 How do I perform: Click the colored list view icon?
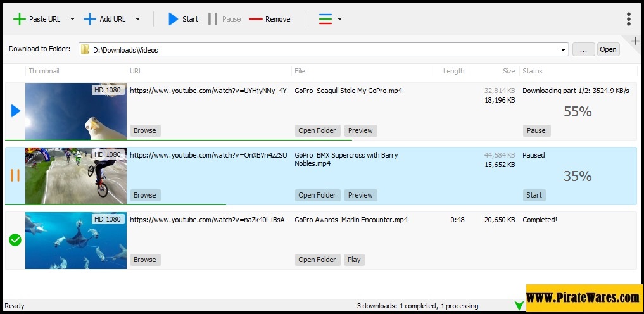[325, 19]
